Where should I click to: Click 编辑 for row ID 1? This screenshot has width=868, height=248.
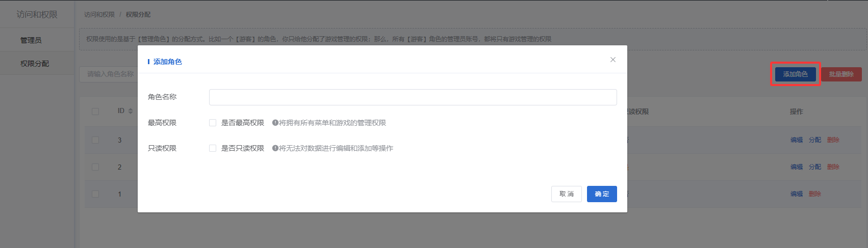[797, 194]
